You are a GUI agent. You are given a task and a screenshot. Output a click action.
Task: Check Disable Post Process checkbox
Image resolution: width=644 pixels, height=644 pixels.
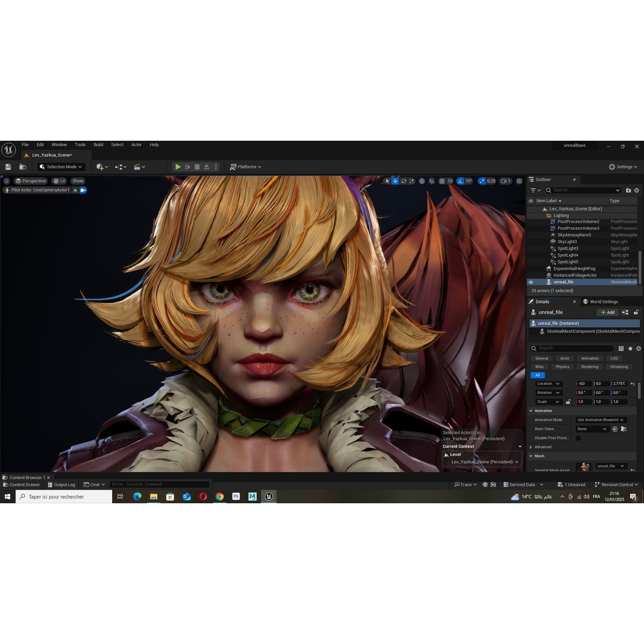[578, 438]
